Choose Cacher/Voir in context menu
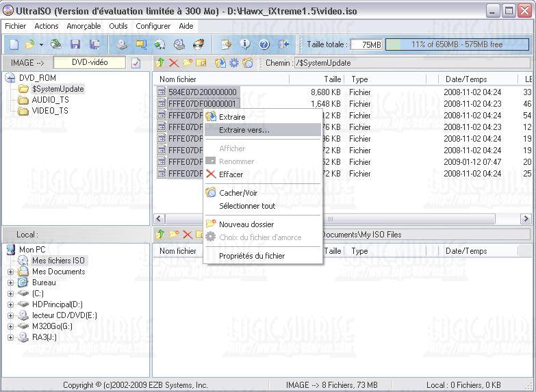The height and width of the screenshot is (392, 536). tap(263, 193)
